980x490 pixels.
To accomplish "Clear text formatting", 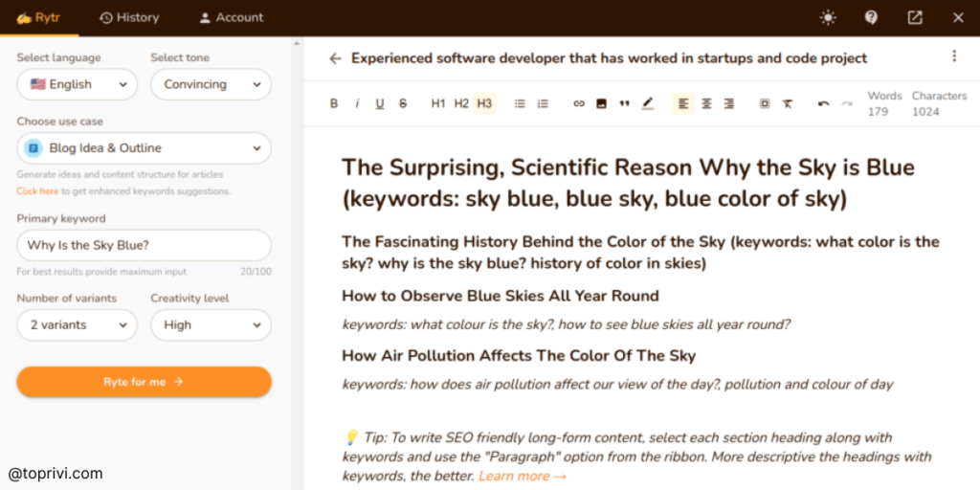I will (788, 103).
